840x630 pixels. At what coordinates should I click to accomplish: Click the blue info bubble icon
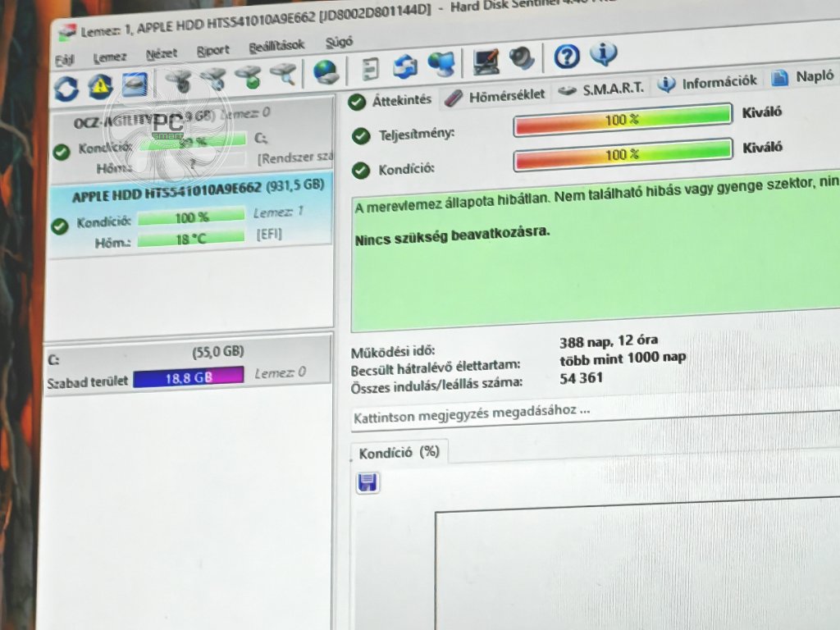(603, 53)
